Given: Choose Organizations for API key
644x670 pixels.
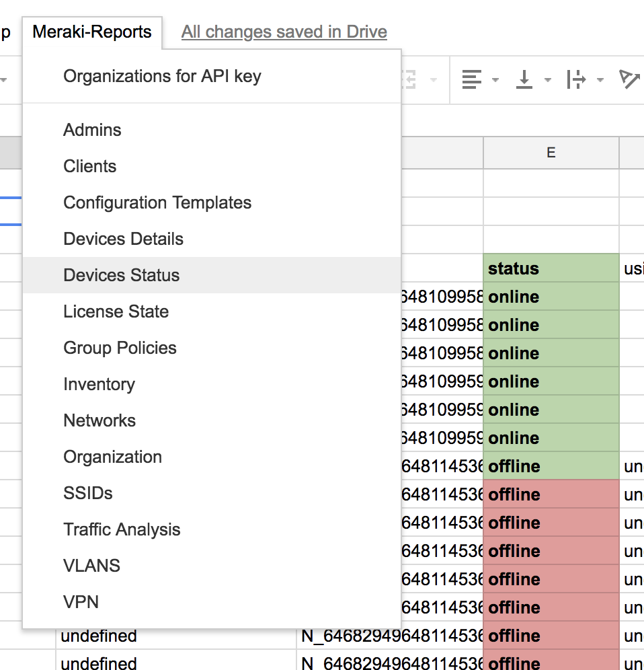Looking at the screenshot, I should 162,76.
